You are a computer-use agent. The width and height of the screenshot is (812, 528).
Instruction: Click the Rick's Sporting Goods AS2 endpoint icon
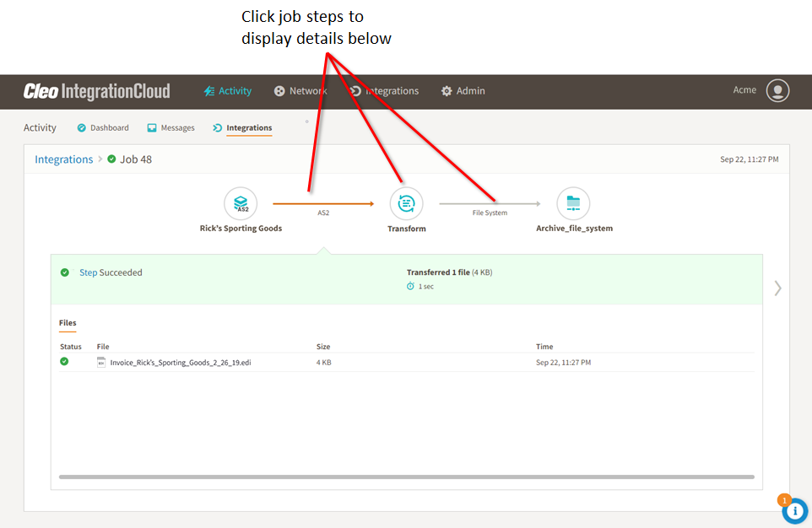point(241,204)
